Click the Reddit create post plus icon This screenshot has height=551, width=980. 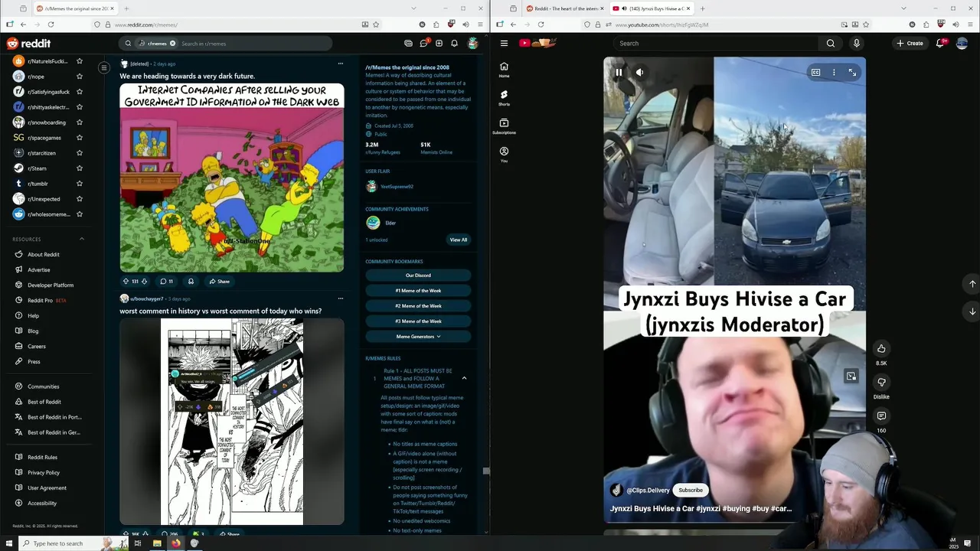(x=439, y=44)
